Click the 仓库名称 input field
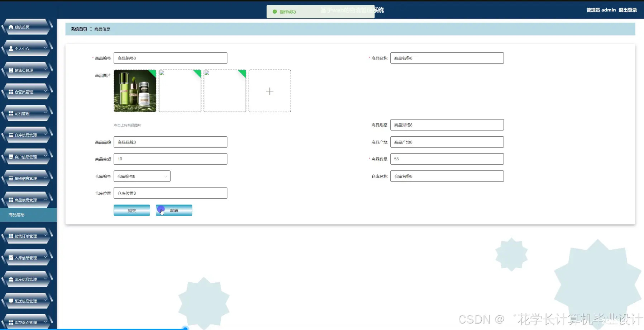This screenshot has height=330, width=644. coord(447,176)
